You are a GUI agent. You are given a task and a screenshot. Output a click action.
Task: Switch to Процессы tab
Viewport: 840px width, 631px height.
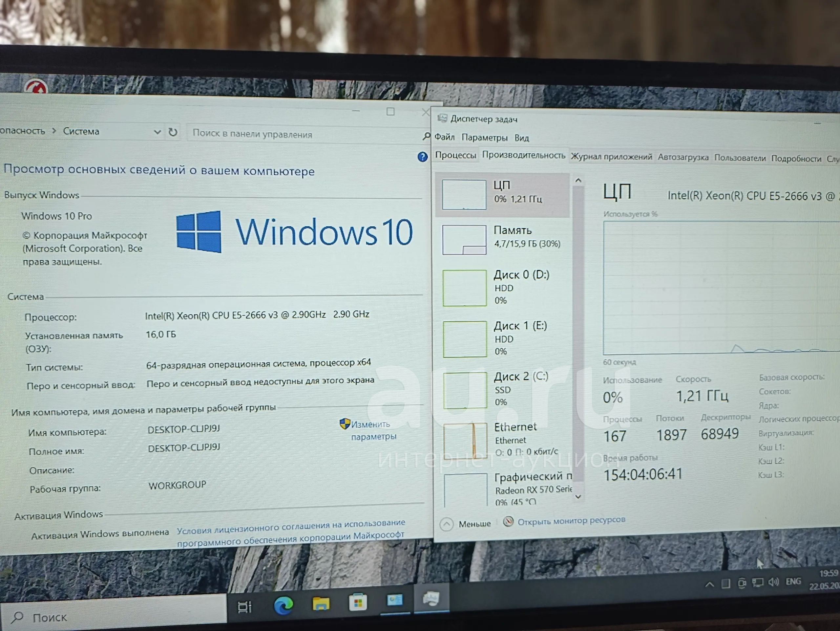[x=455, y=155]
